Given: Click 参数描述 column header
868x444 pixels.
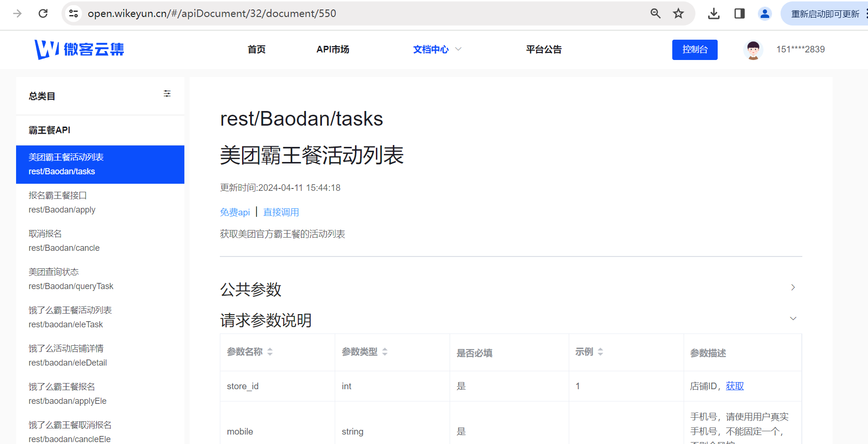Looking at the screenshot, I should pyautogui.click(x=743, y=352).
